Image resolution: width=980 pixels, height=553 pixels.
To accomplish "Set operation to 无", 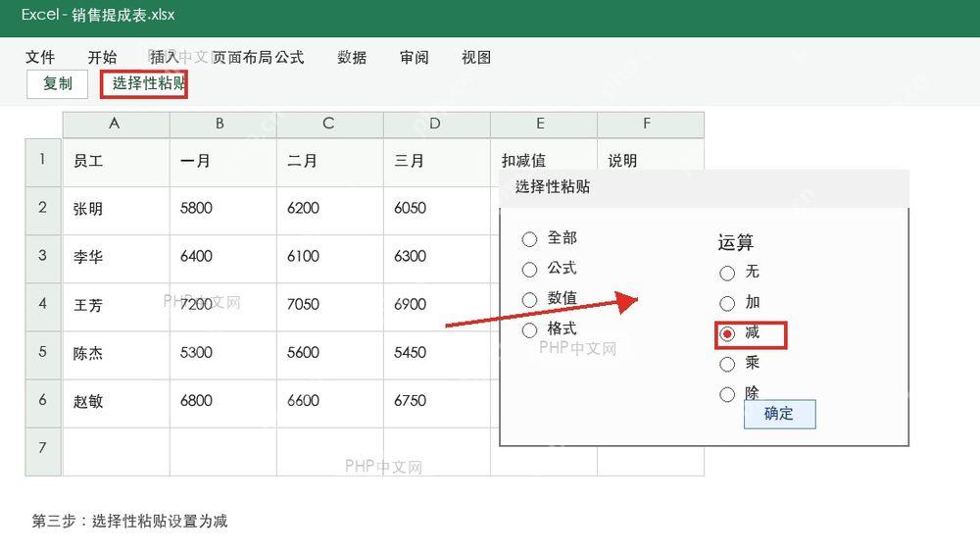I will point(739,273).
